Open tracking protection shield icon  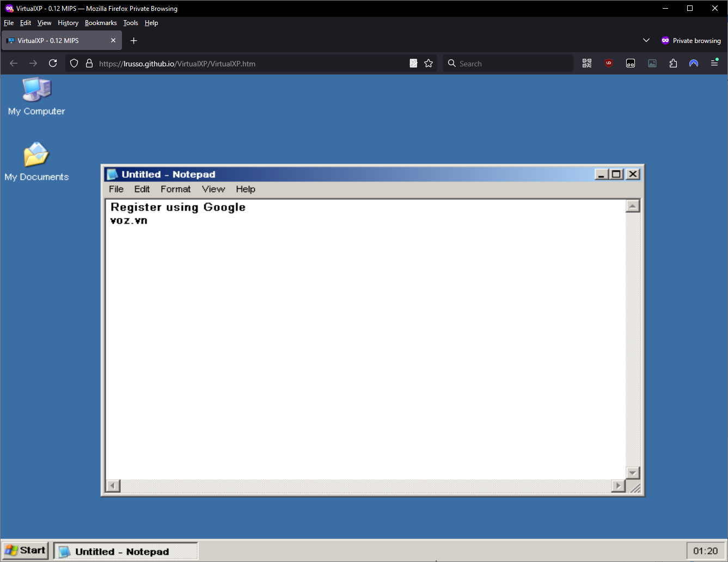click(74, 64)
